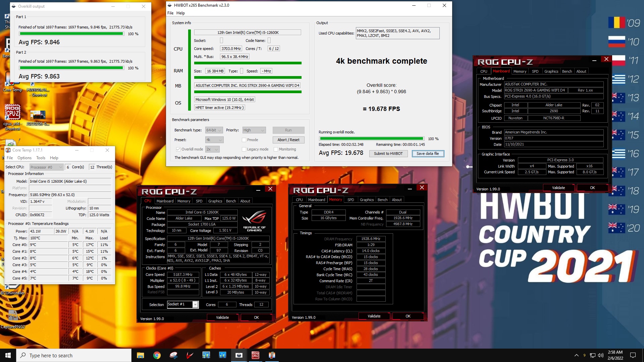Open the 20220206 screenshot file thumbnail

pyautogui.click(x=38, y=117)
